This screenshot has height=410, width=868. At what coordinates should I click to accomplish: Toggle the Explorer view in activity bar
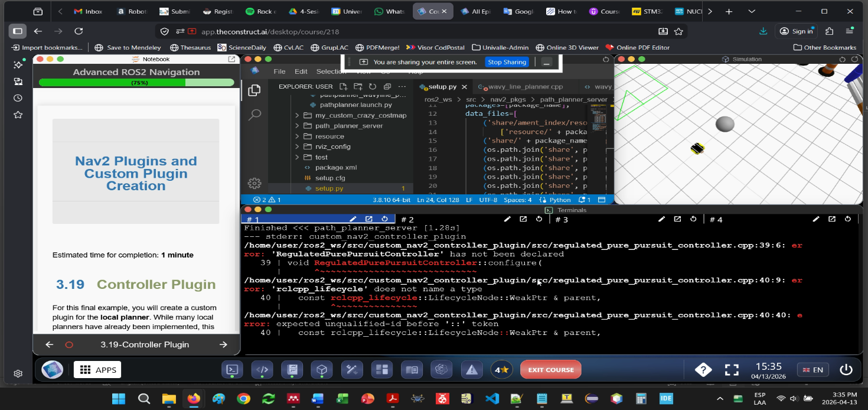point(254,90)
